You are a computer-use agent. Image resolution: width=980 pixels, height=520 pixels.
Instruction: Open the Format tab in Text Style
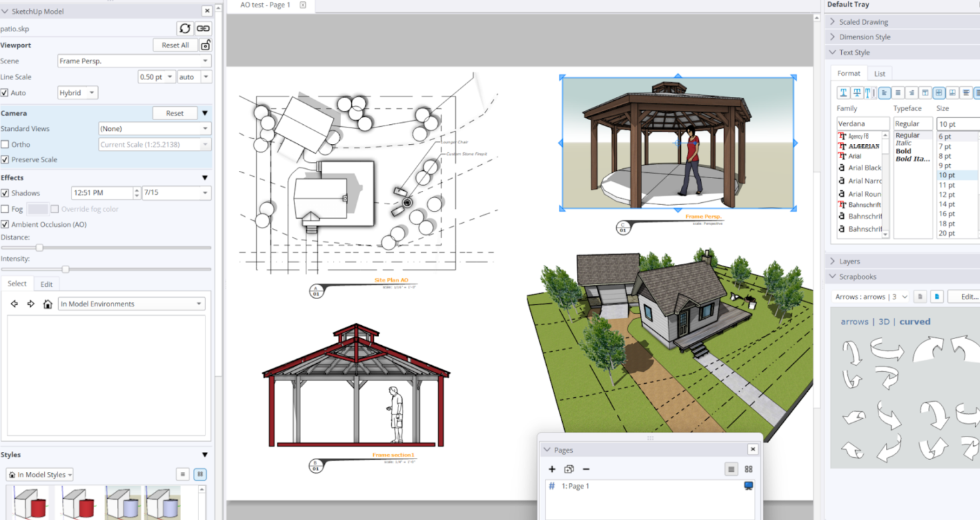(848, 73)
